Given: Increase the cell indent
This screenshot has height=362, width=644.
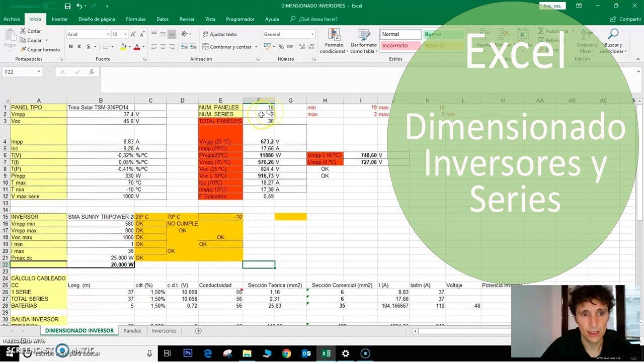Looking at the screenshot, I should (194, 47).
